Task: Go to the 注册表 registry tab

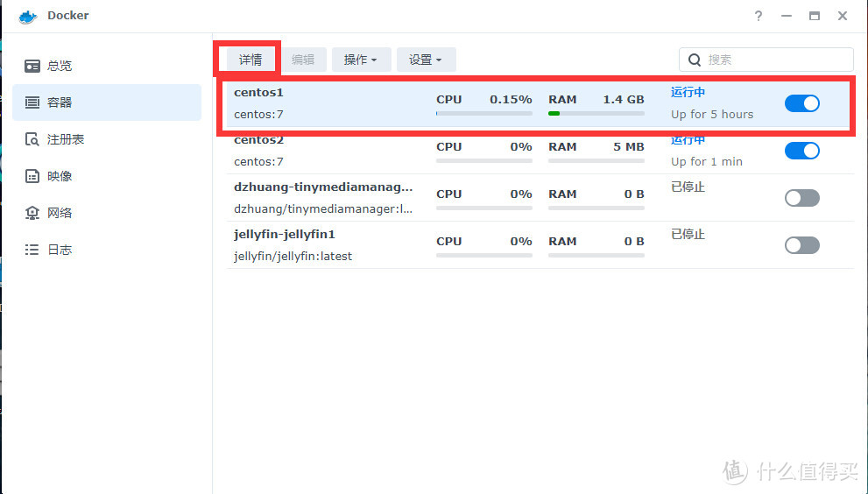Action: click(107, 139)
